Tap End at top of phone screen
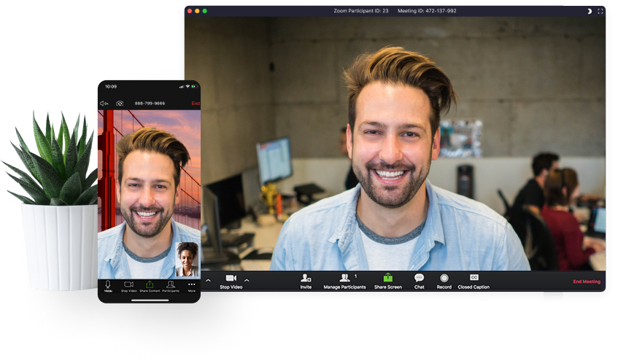 coord(196,104)
